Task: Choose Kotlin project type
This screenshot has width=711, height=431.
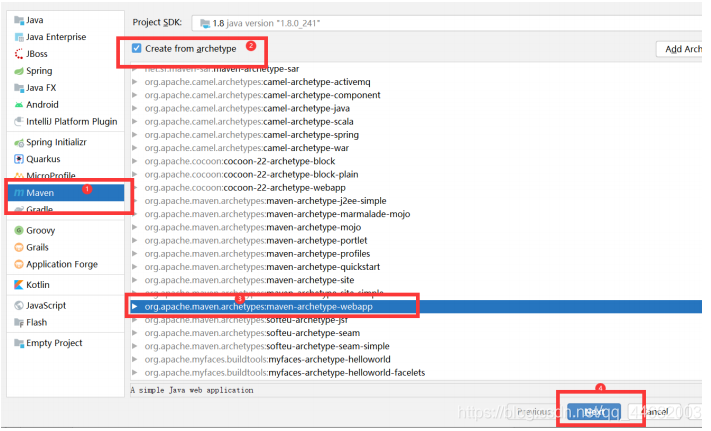Action: (x=66, y=285)
